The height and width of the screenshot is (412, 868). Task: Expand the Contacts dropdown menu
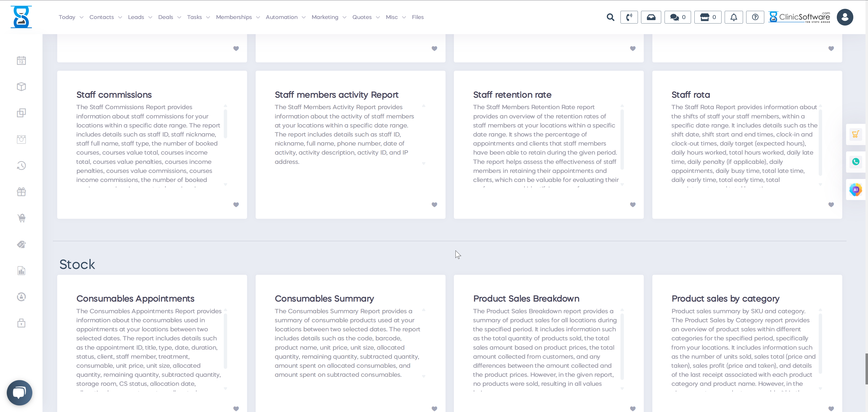[106, 17]
